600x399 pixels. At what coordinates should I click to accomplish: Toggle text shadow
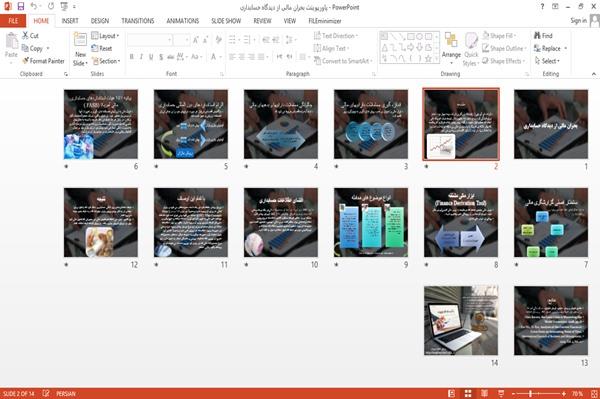(161, 57)
